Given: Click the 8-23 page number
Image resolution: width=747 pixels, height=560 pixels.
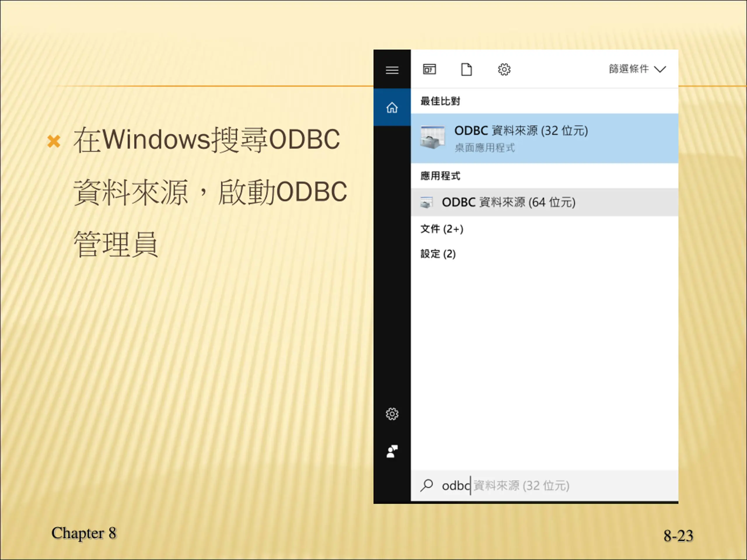Looking at the screenshot, I should click(x=678, y=535).
